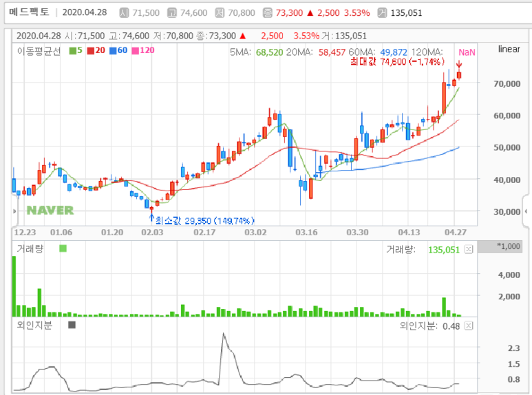Click the minimum value label 29,350
532x395 pixels.
click(204, 221)
